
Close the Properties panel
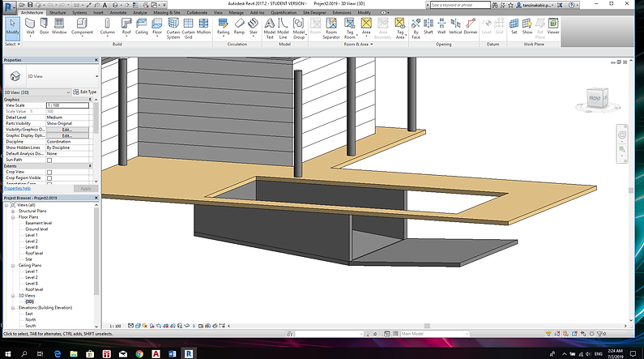(96, 60)
